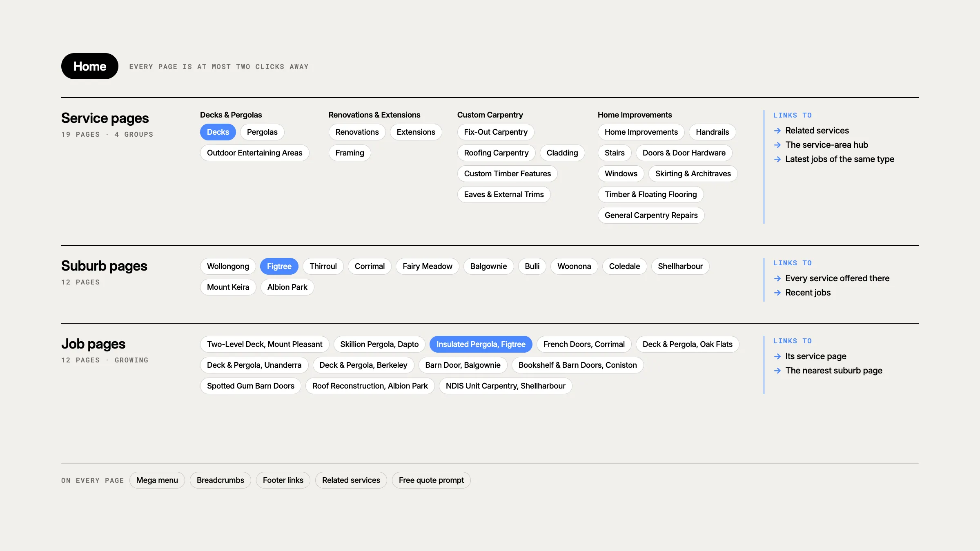980x551 pixels.
Task: Click the Windows pill
Action: [x=621, y=173]
